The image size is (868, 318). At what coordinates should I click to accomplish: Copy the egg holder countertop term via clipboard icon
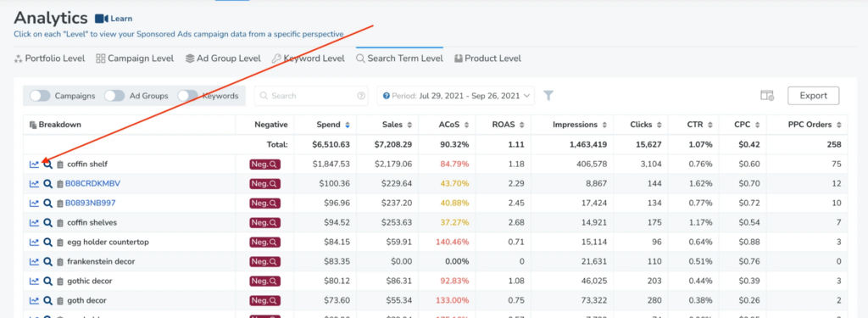60,242
